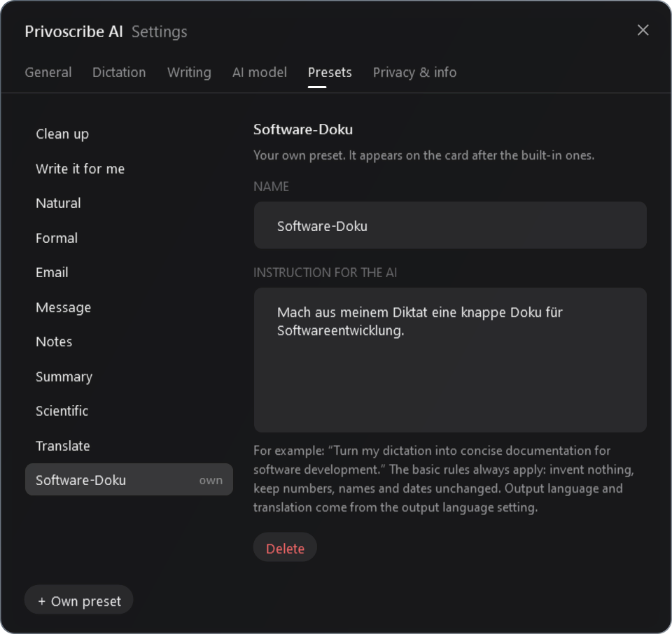Click the Privoscribe AI title text

coord(73,31)
